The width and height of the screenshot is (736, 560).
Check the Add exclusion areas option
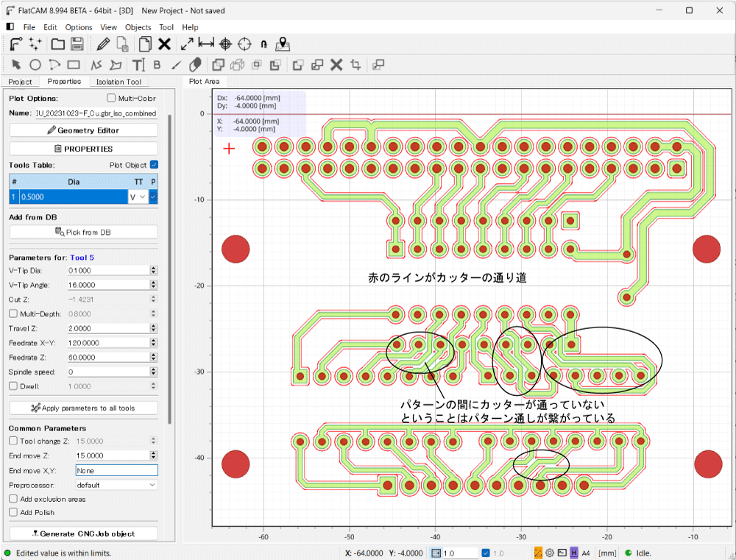click(x=13, y=499)
